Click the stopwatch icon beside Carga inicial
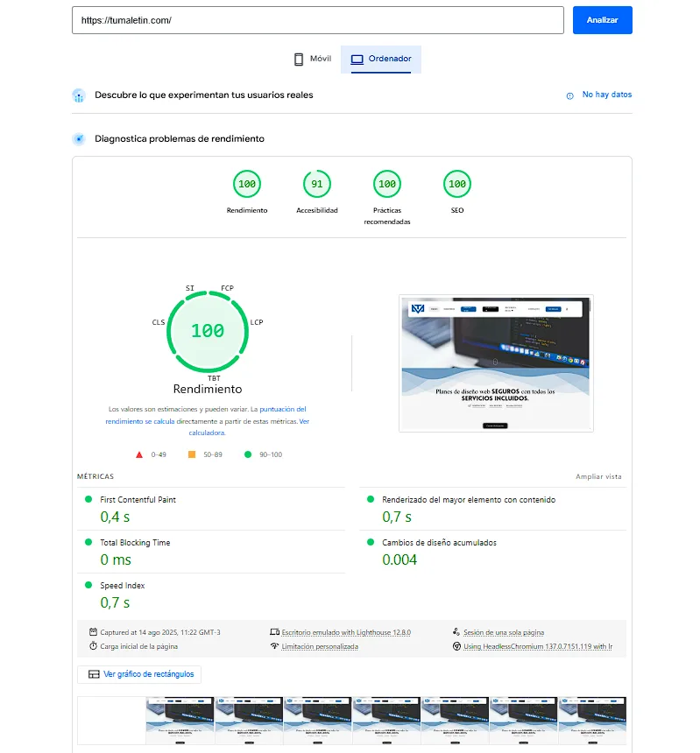The image size is (700, 753). pyautogui.click(x=93, y=646)
